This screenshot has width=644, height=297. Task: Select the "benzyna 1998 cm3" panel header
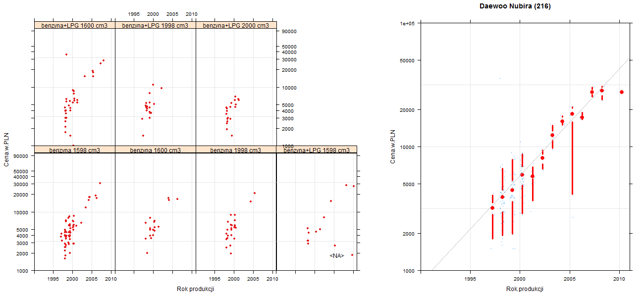pyautogui.click(x=236, y=149)
